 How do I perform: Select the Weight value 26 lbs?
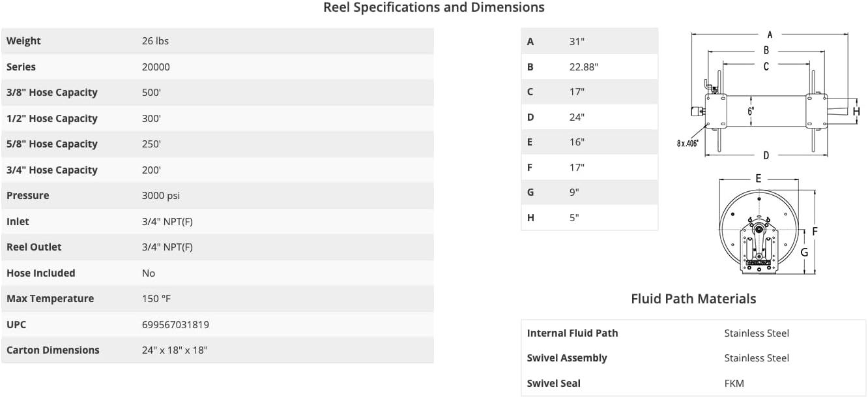(x=155, y=41)
